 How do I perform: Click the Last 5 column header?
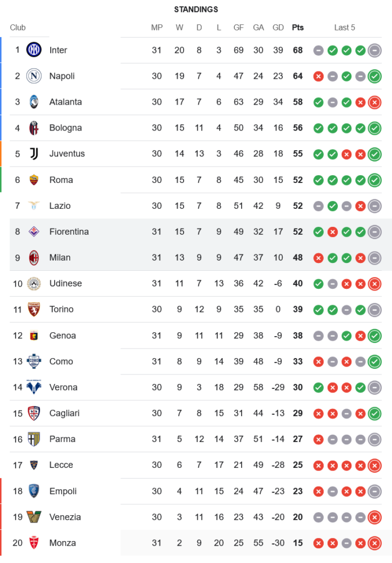point(345,28)
